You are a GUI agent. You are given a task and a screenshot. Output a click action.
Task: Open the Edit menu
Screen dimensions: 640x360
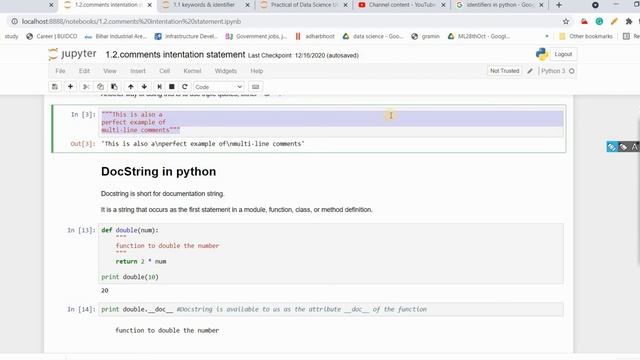click(x=84, y=71)
